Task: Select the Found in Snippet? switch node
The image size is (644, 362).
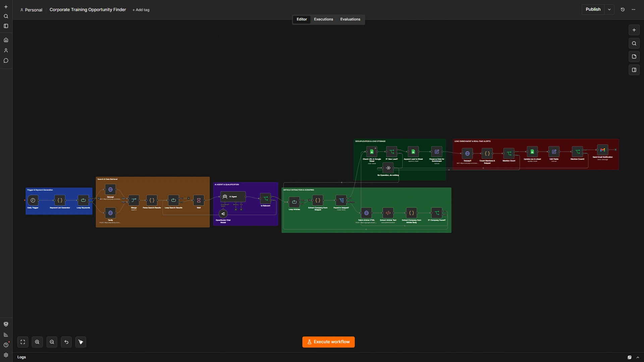Action: point(341,200)
